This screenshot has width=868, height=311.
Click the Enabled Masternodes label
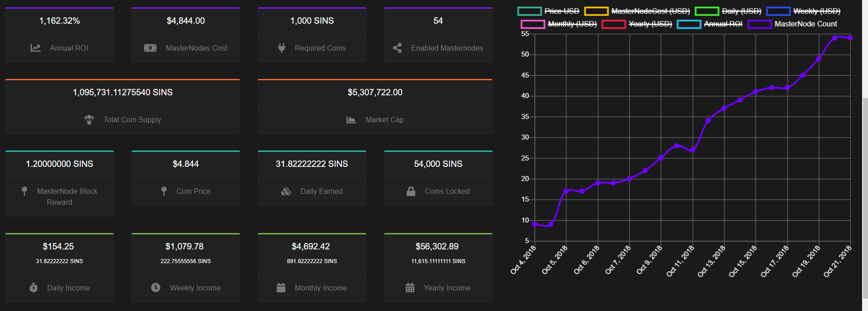pos(447,48)
